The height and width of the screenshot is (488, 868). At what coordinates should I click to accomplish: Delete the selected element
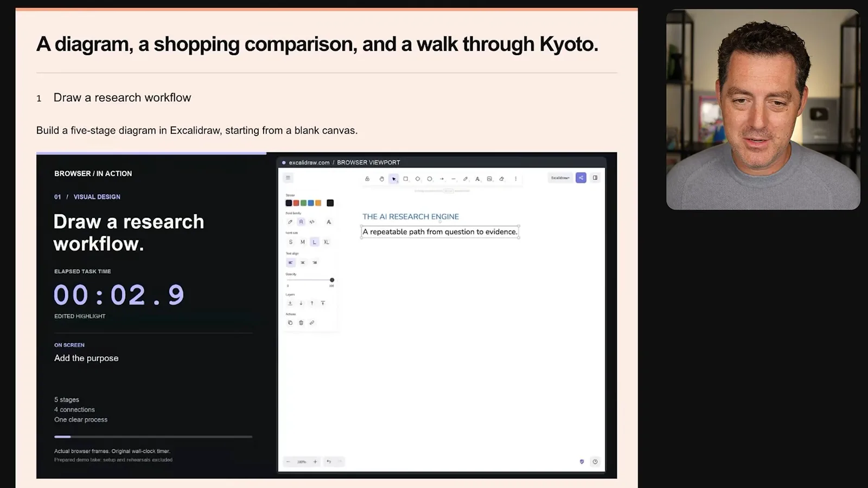(x=301, y=323)
